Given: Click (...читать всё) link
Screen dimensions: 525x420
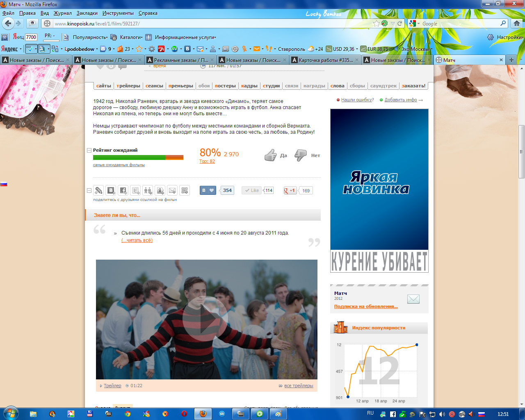Looking at the screenshot, I should point(137,240).
